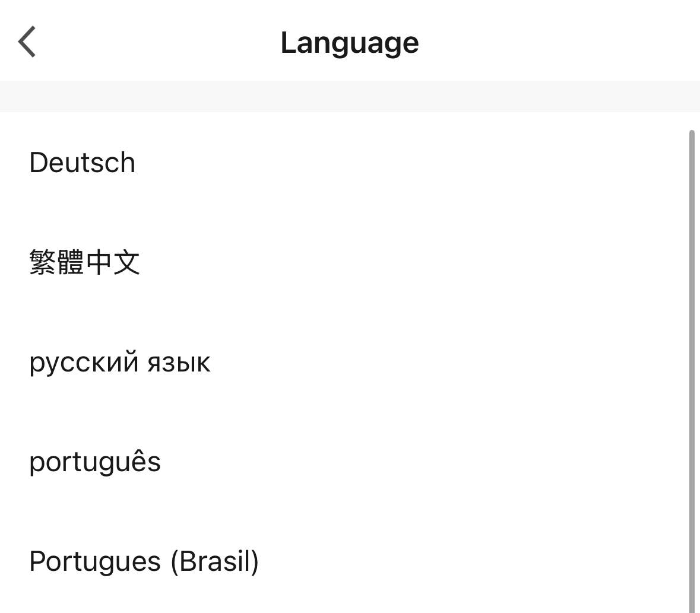Choose 繁體中文 from the language list
This screenshot has width=700, height=613.
coord(84,262)
